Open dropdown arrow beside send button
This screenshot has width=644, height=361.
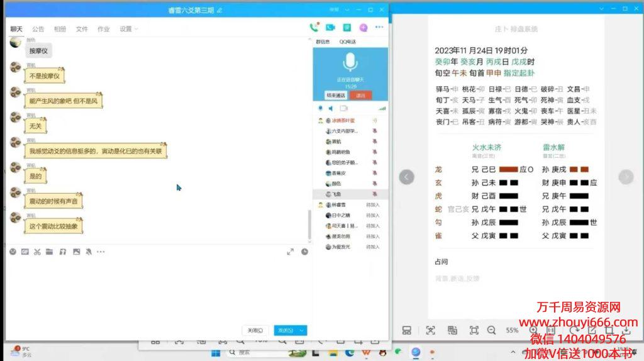(x=303, y=330)
